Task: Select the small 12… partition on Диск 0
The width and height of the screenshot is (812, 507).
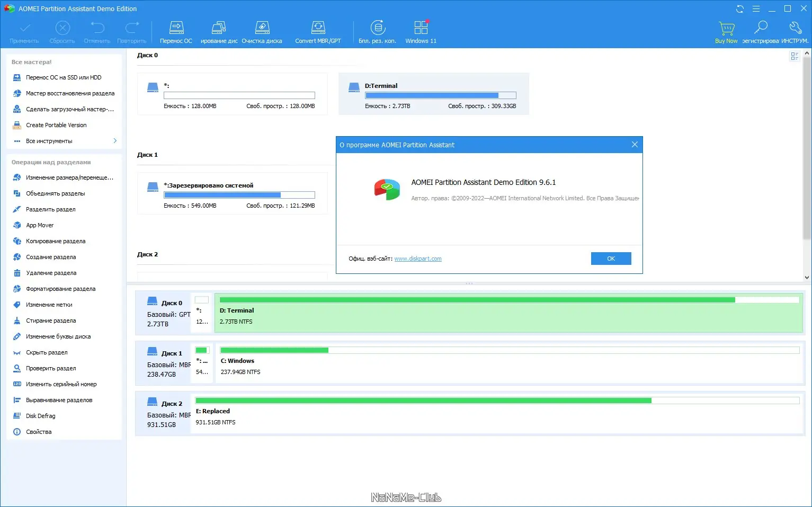Action: coord(202,313)
